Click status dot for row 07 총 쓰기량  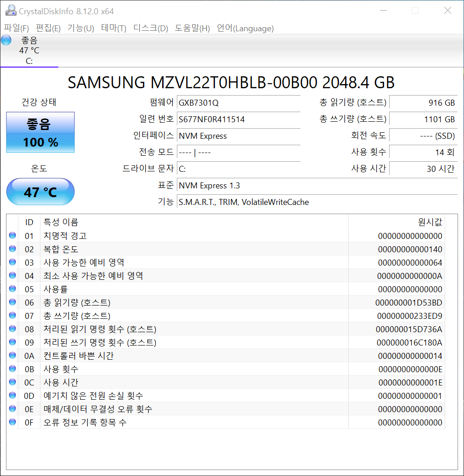[x=12, y=315]
